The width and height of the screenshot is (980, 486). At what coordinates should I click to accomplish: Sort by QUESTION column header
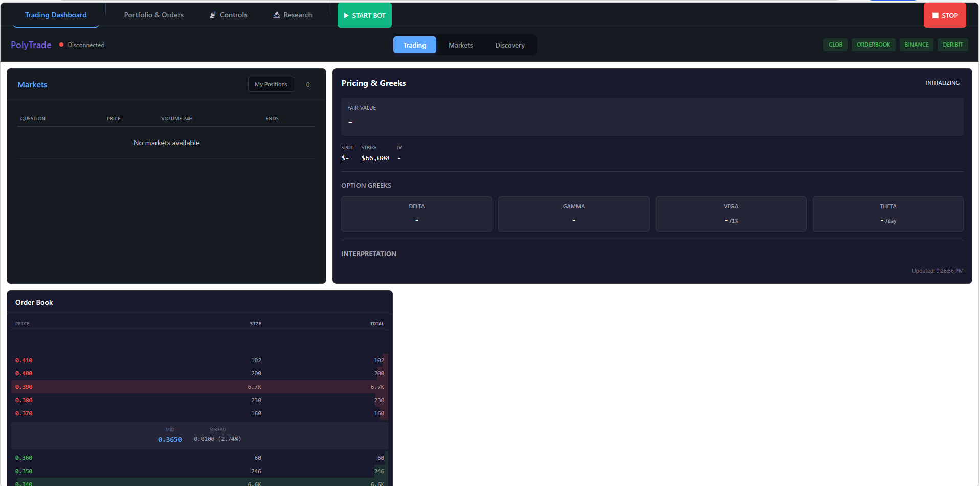coord(33,119)
